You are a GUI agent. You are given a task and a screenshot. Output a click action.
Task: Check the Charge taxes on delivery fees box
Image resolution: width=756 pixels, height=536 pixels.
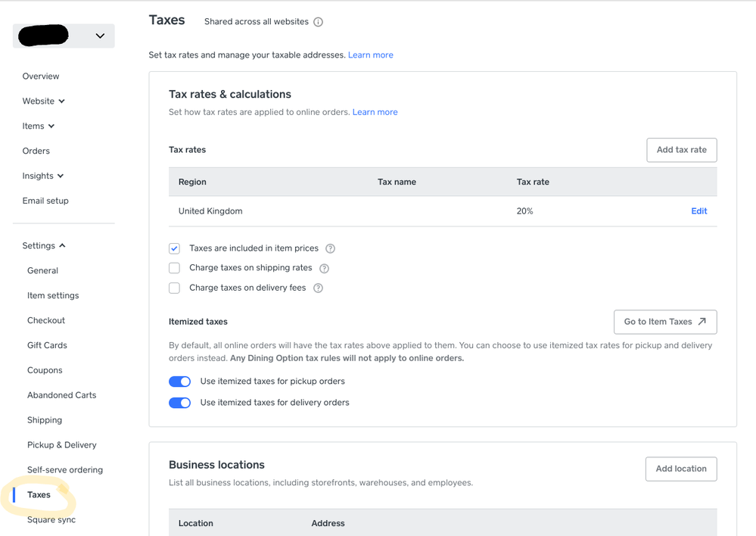(x=175, y=288)
